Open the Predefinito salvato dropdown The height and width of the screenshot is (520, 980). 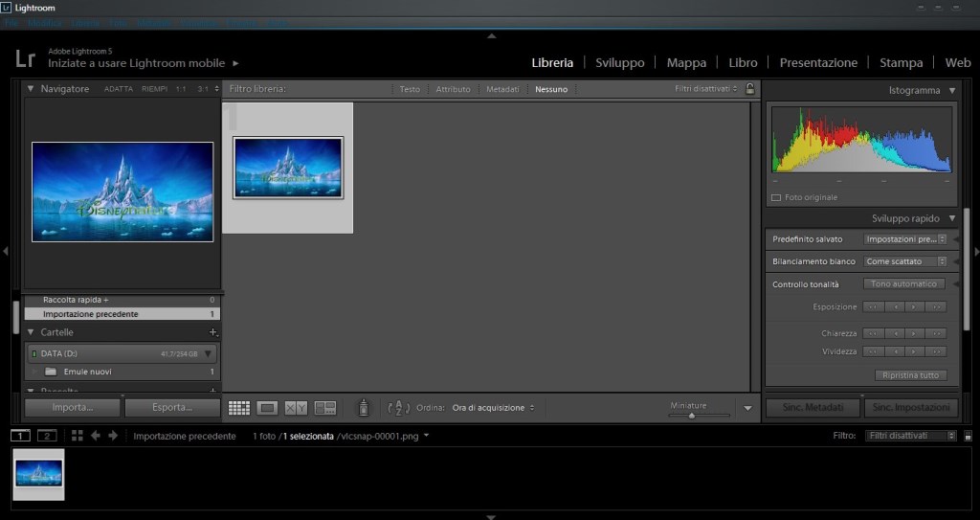pos(904,239)
